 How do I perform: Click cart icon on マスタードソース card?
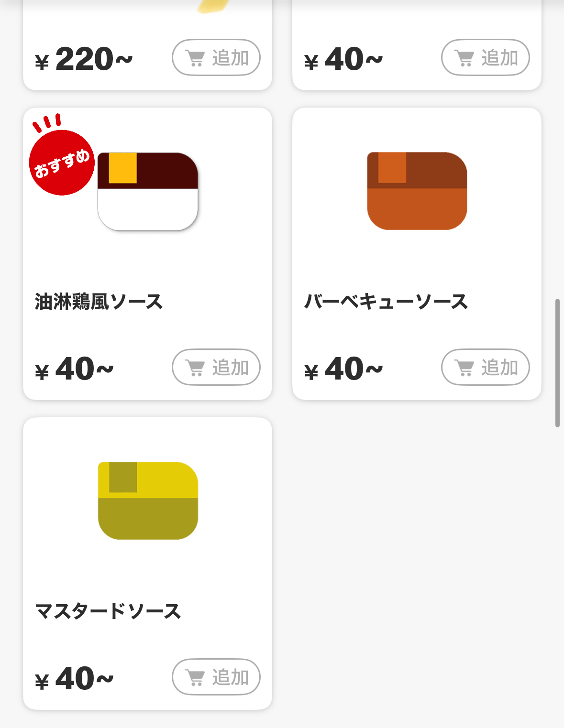pyautogui.click(x=195, y=677)
